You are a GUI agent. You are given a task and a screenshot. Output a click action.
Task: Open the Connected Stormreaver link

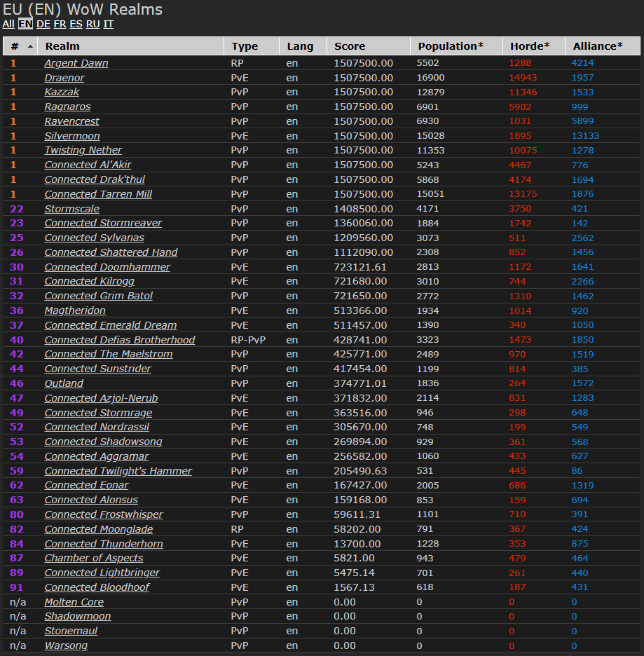pos(103,223)
